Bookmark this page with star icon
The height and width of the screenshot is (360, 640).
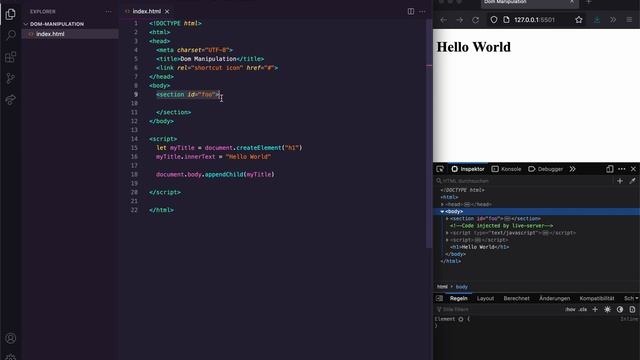[578, 20]
